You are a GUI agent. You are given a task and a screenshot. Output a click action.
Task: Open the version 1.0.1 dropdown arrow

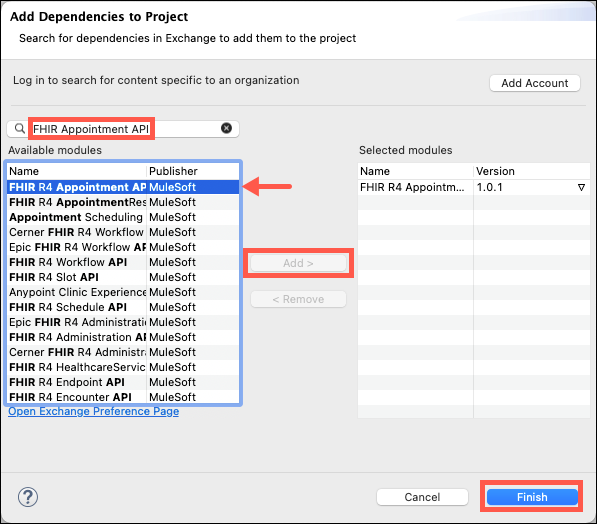(x=581, y=187)
